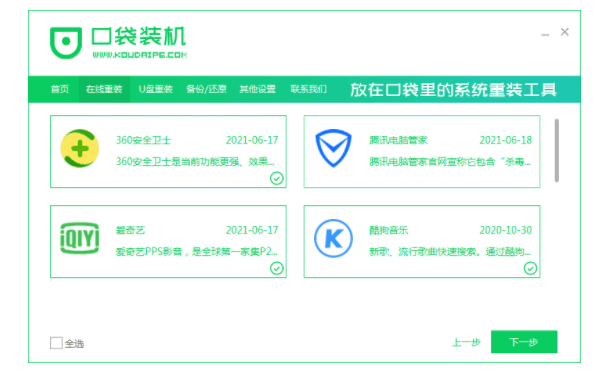Click the iQIYI 爱奇艺 icon
This screenshot has width=616, height=388.
pyautogui.click(x=79, y=238)
